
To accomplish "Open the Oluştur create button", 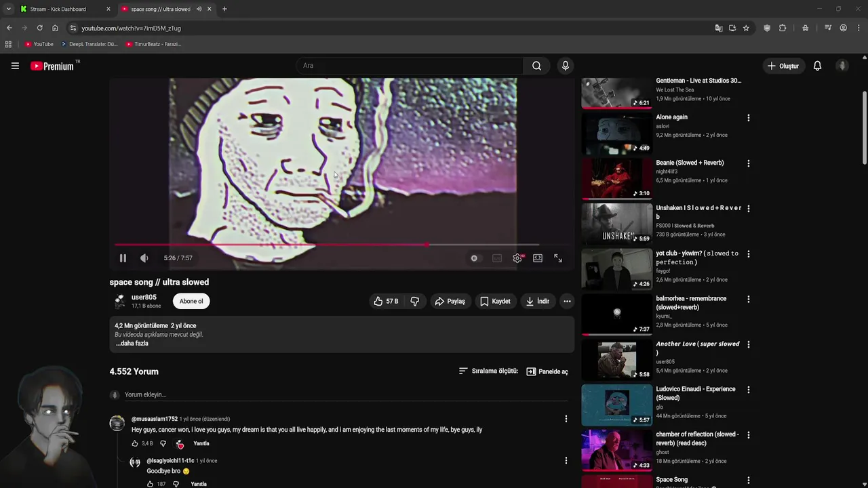I will tap(783, 66).
